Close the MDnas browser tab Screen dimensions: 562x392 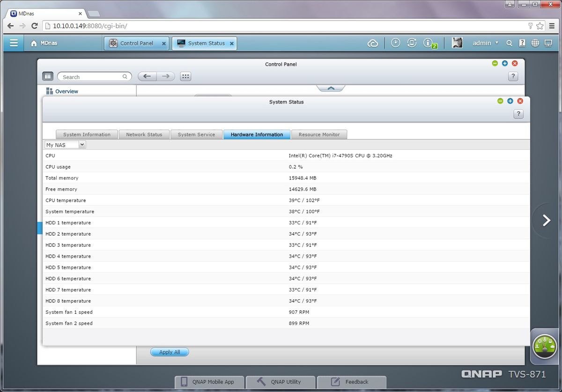(x=80, y=14)
